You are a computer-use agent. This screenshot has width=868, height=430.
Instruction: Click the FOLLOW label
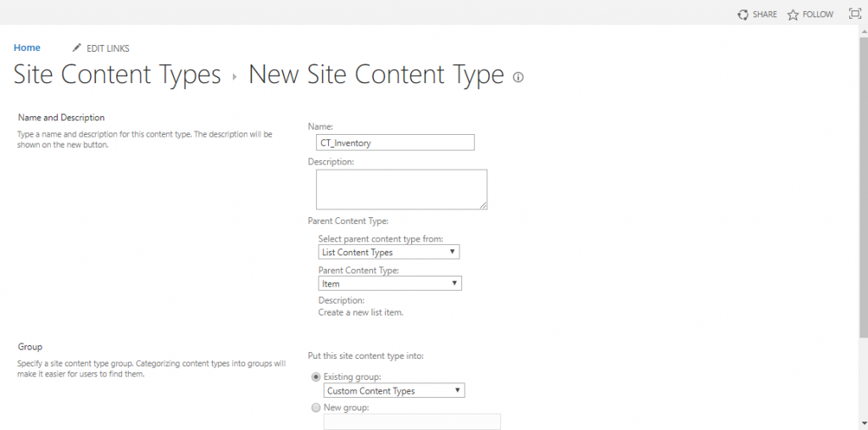[818, 15]
